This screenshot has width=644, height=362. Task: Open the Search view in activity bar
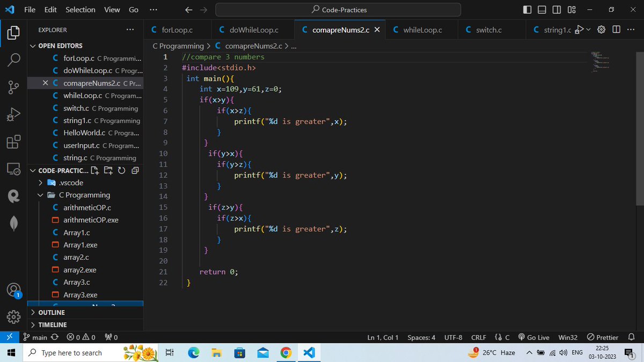pos(13,59)
